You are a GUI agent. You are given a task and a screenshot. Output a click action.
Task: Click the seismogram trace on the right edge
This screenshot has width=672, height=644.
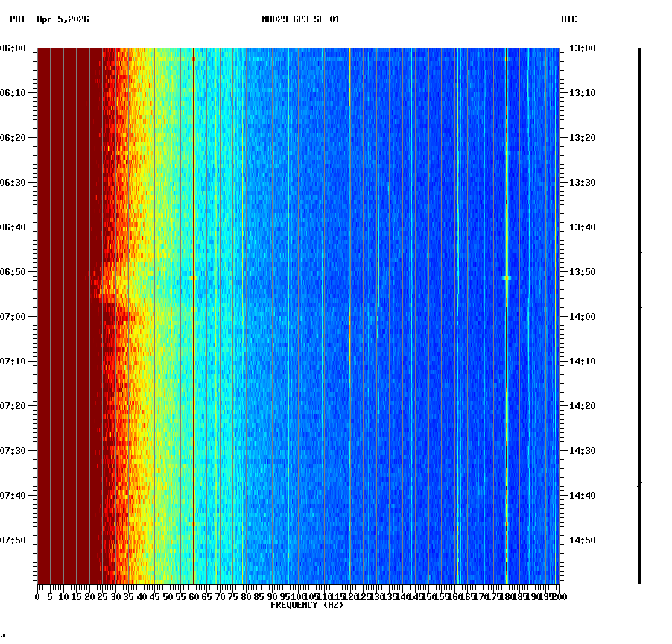(639, 313)
